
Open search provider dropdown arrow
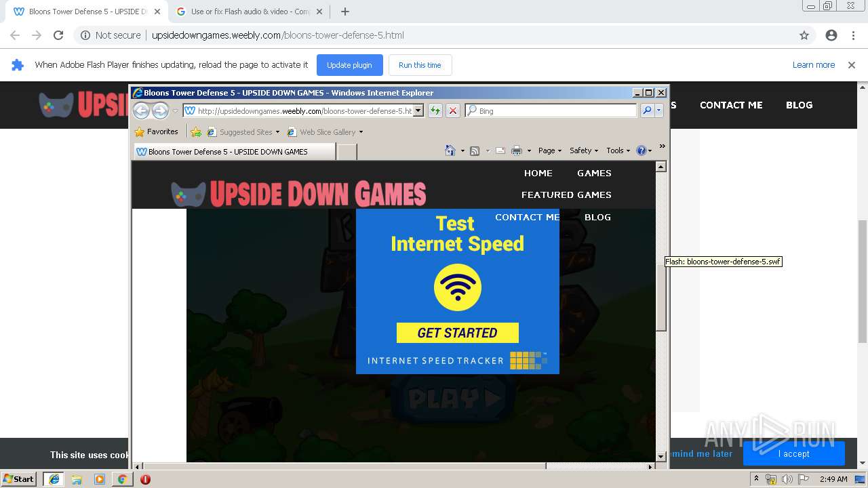[658, 110]
